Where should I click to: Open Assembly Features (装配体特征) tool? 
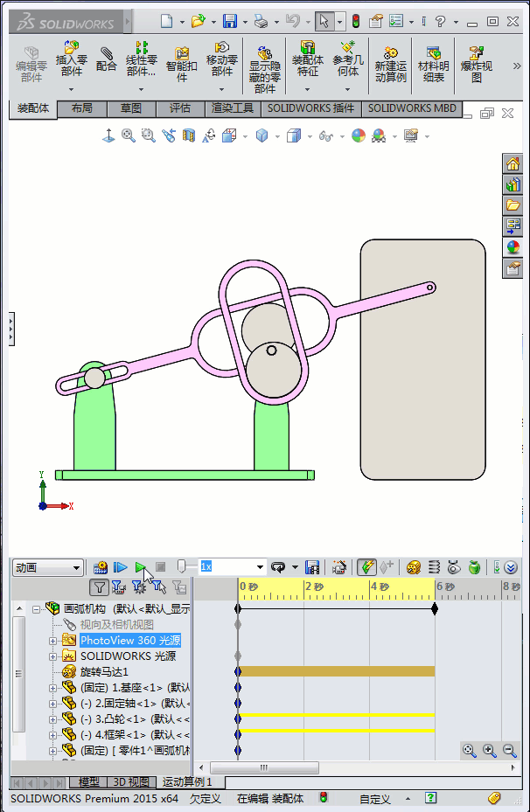[308, 59]
